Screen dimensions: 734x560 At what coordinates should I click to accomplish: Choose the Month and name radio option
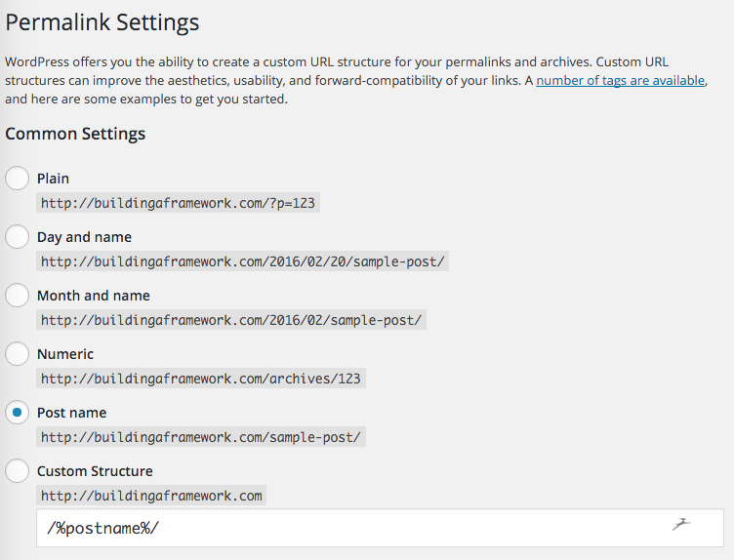(17, 296)
